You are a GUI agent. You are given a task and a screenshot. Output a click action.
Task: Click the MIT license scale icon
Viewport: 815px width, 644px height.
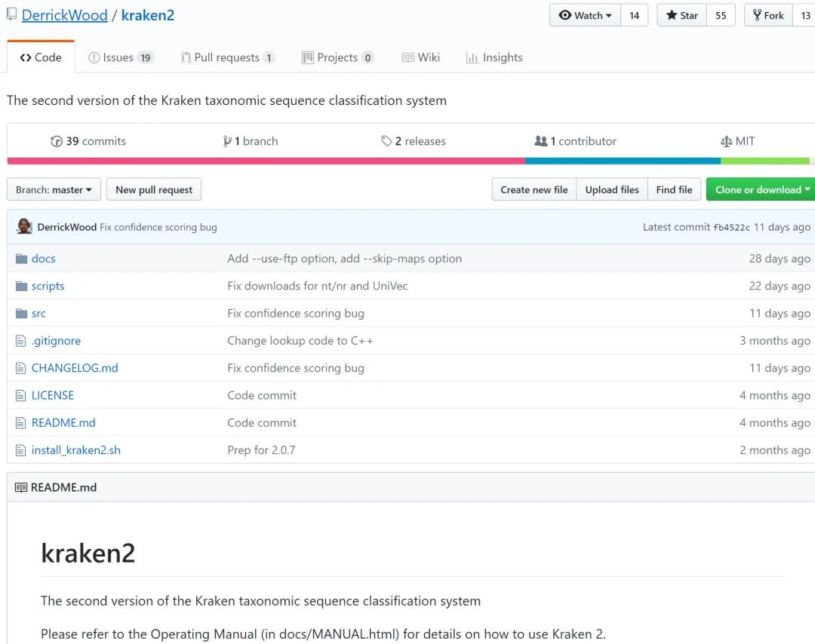coord(727,141)
